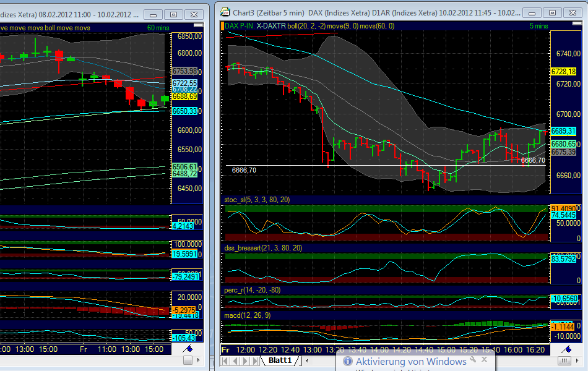Click the wrench icon in the activation popup
The height and width of the screenshot is (371, 588).
pos(472,360)
